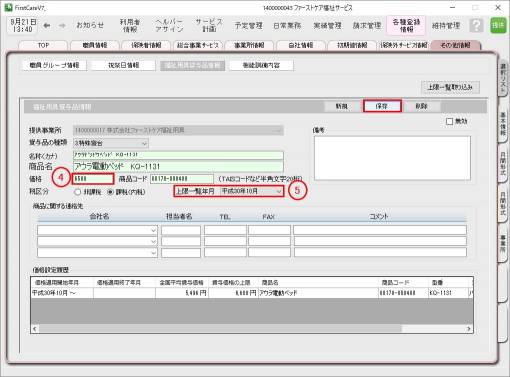Click the 商品コード input field
This screenshot has width=510, height=377.
coord(182,179)
